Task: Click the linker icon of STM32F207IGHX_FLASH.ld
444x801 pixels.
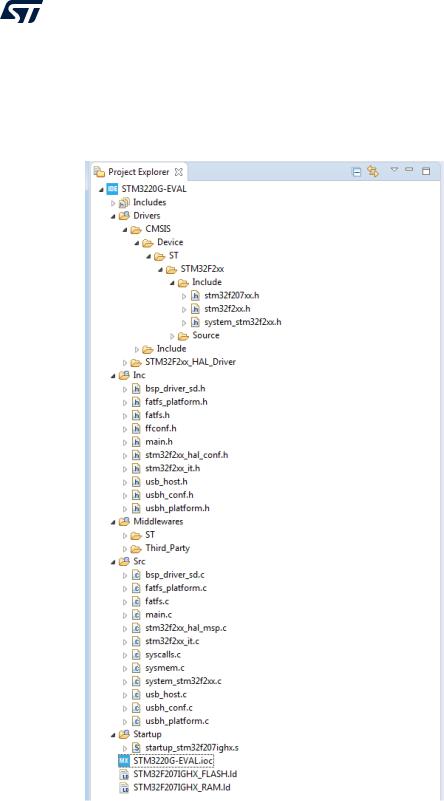Action: [x=124, y=774]
